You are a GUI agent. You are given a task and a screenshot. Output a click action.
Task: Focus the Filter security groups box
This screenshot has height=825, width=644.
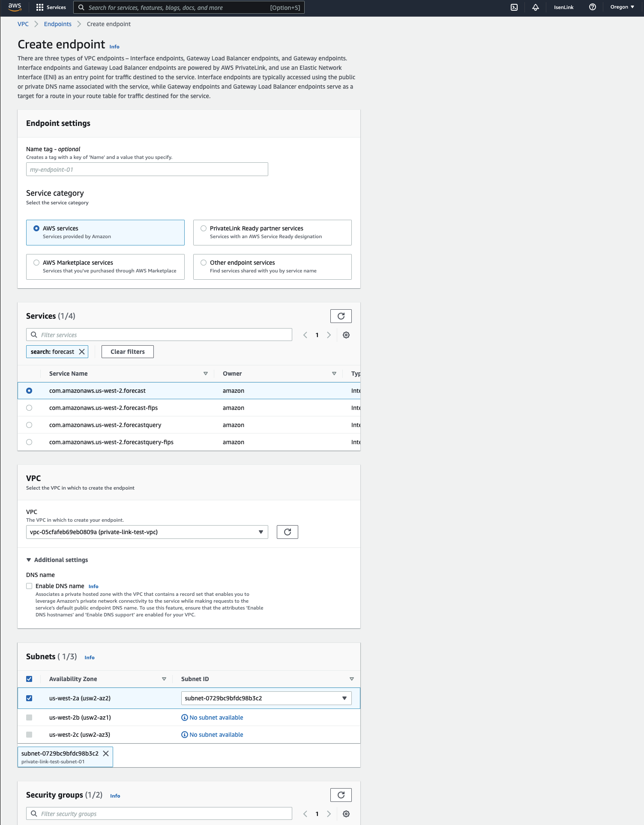[159, 813]
